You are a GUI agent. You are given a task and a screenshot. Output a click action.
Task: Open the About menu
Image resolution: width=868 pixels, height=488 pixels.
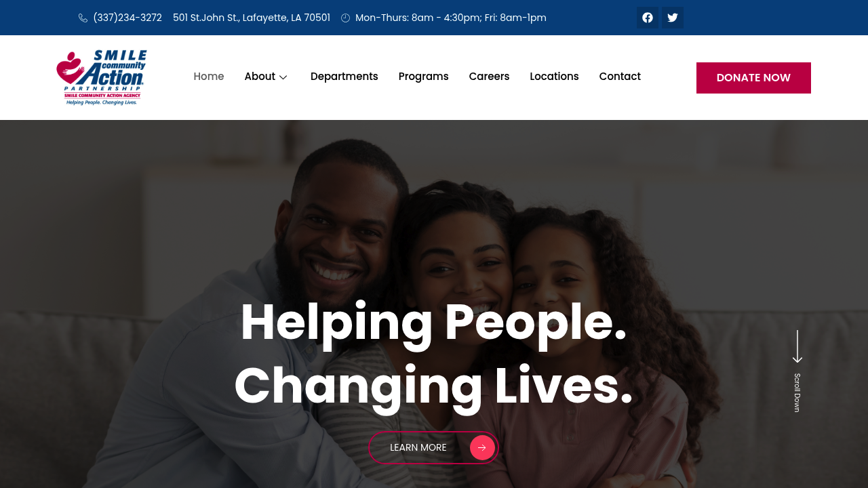tap(260, 77)
